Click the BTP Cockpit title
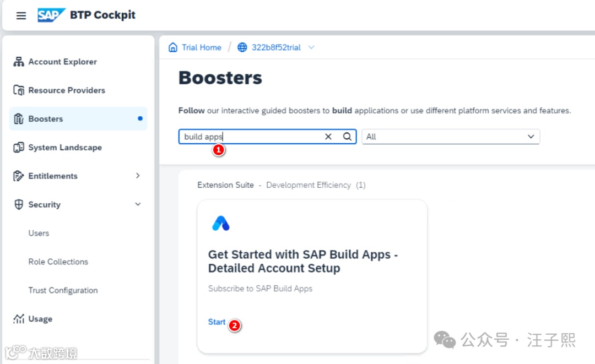595x364 pixels. click(x=102, y=15)
